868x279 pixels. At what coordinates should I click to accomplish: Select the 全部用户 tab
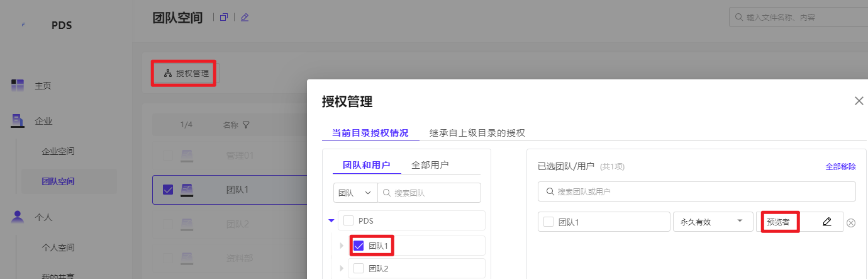[430, 165]
